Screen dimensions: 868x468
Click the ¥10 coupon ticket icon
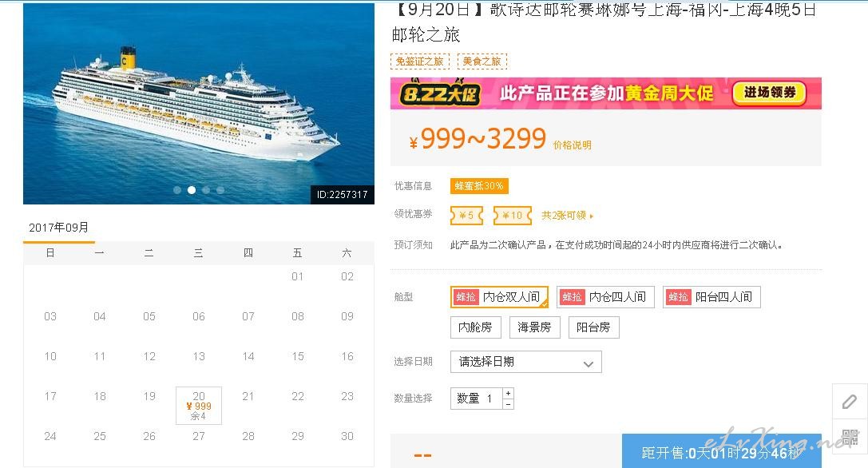tap(513, 216)
